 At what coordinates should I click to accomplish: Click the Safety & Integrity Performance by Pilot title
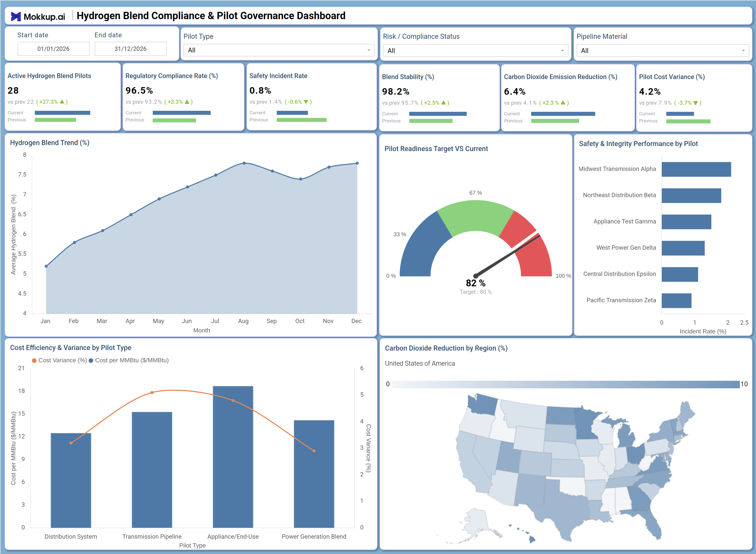pyautogui.click(x=638, y=144)
